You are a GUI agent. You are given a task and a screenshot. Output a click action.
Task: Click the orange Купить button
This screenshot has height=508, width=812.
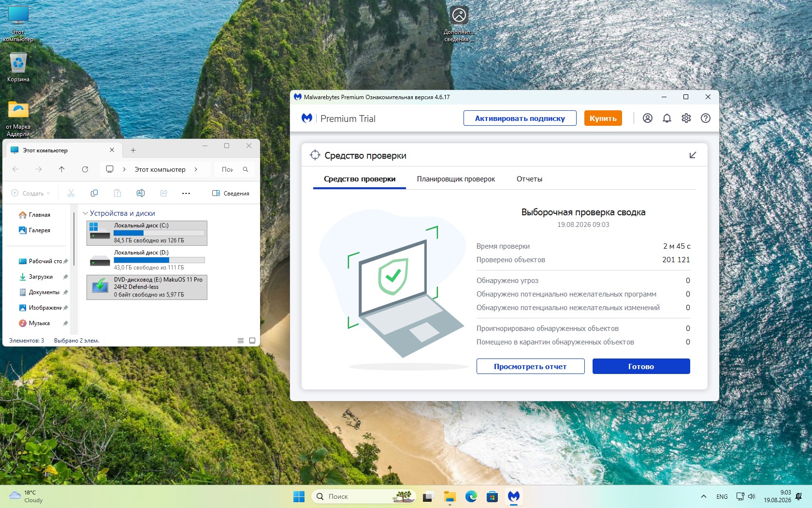click(x=603, y=118)
